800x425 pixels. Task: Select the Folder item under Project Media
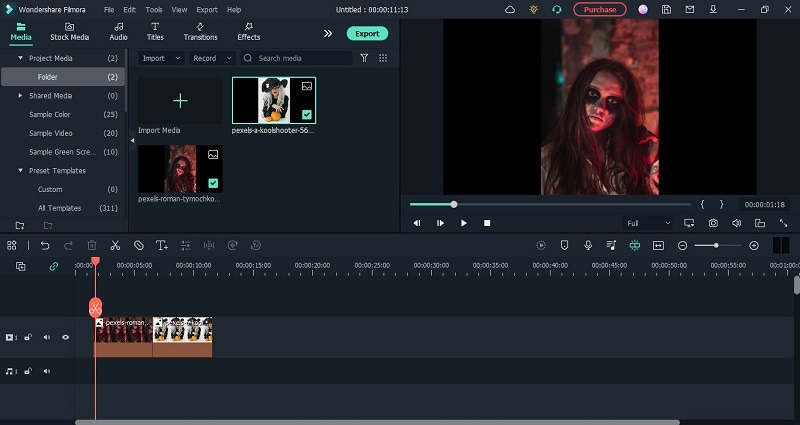(x=63, y=77)
